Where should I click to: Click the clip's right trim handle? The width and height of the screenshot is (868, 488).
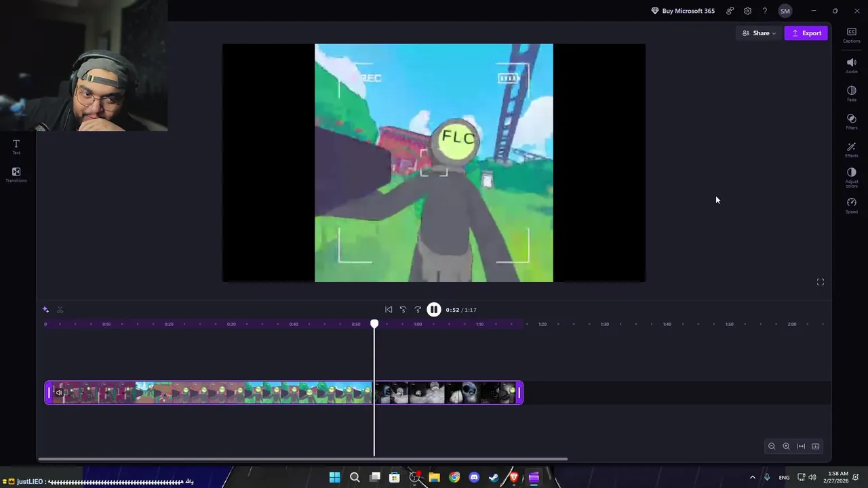[519, 392]
